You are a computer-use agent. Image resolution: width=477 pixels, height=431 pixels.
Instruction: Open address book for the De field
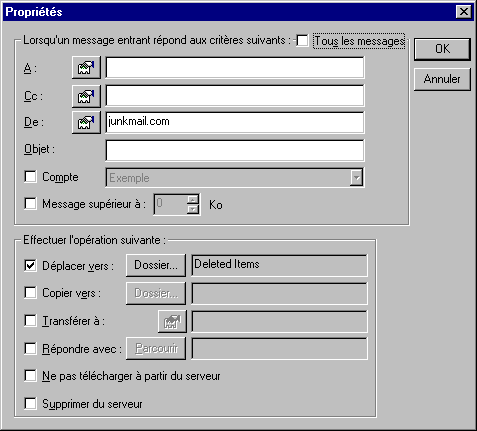86,122
